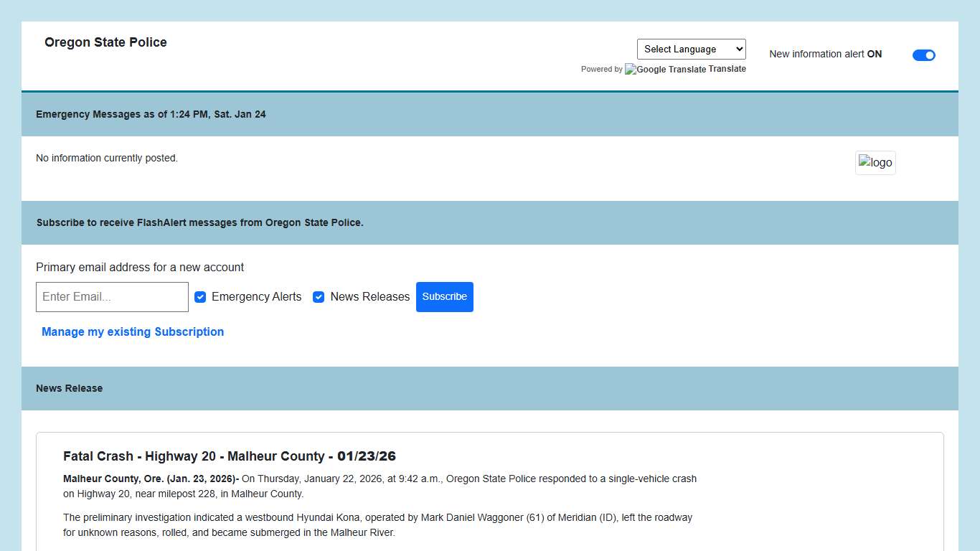Toggle the New information alert switch
Viewport: 980px width, 551px height.
tap(923, 55)
